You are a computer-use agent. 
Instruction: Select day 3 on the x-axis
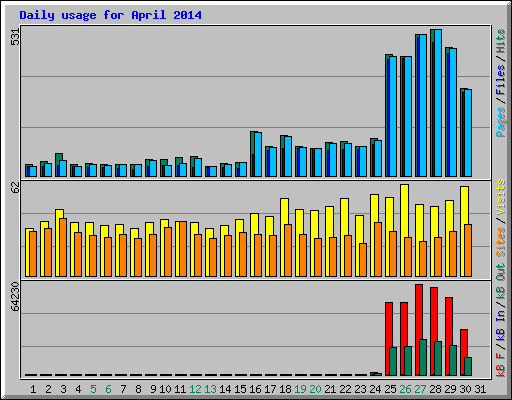pos(63,389)
